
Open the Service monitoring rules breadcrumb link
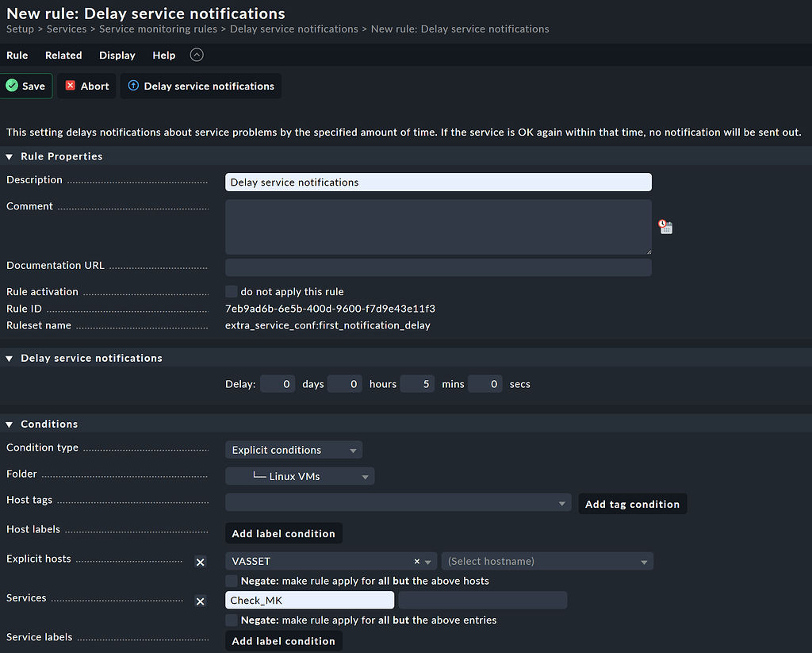click(158, 29)
